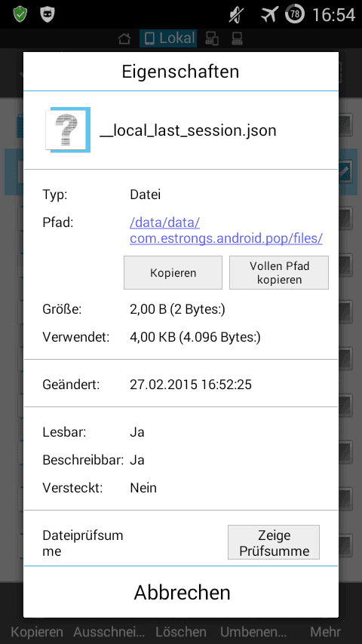Viewport: 362px width, 644px height.
Task: Tap the unknown file type question-mark icon
Action: (67, 130)
